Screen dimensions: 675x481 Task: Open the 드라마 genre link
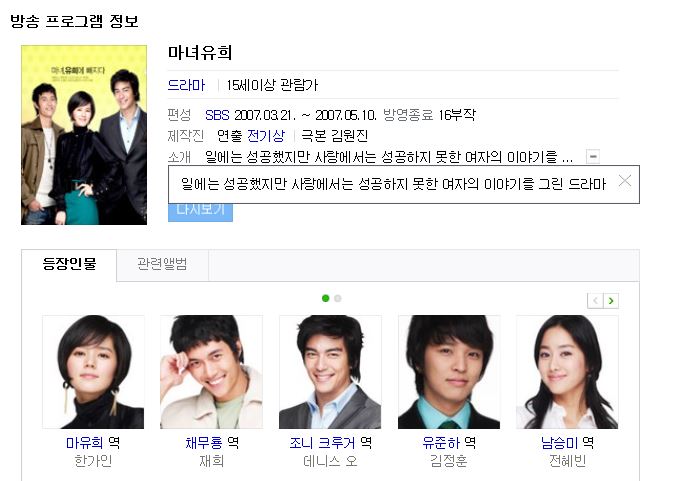[186, 85]
